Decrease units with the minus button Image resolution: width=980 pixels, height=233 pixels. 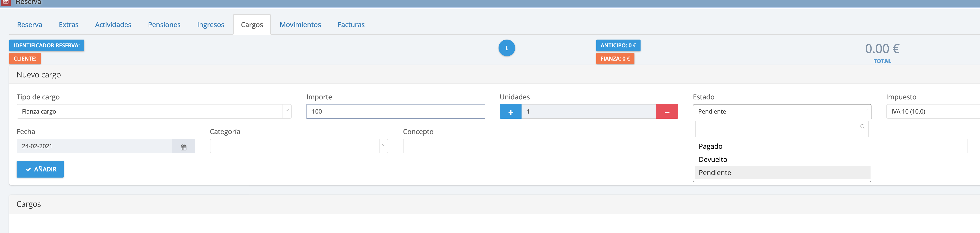[667, 112]
